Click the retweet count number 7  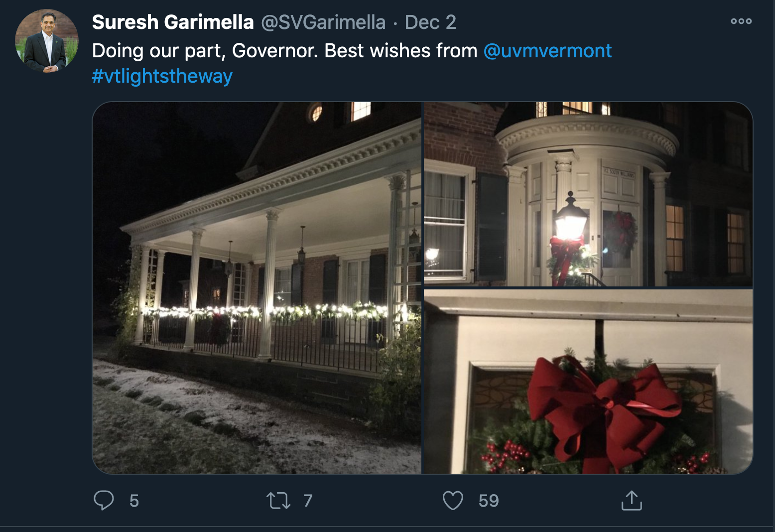click(308, 501)
